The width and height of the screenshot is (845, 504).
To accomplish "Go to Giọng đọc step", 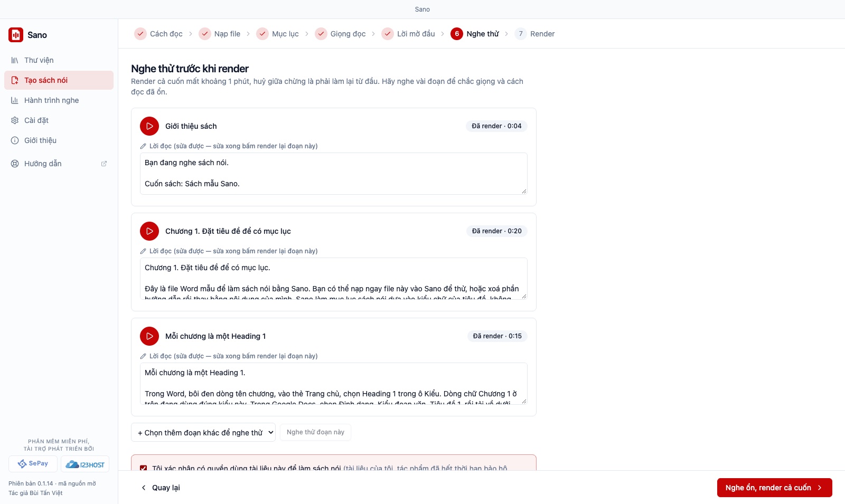I will [341, 34].
